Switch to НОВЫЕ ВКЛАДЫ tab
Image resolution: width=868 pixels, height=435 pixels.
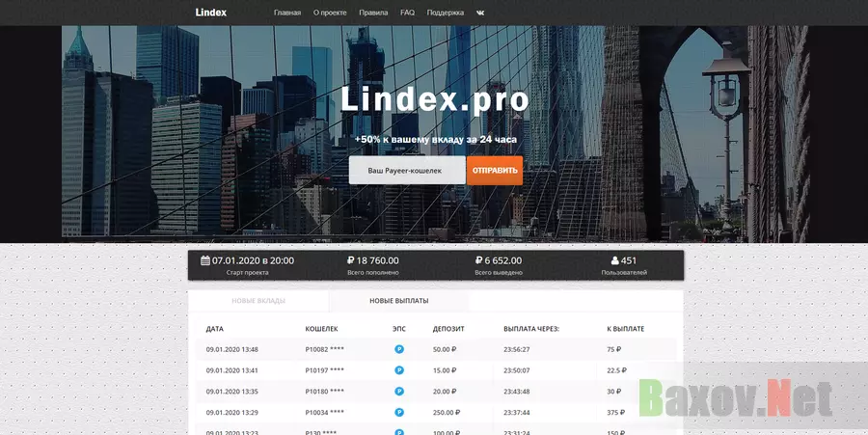pyautogui.click(x=258, y=301)
